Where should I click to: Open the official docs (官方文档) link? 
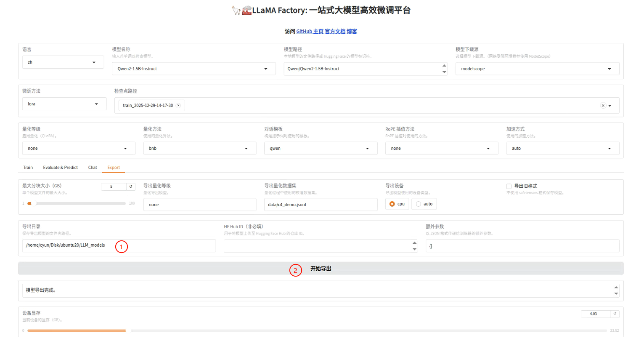[x=335, y=32]
